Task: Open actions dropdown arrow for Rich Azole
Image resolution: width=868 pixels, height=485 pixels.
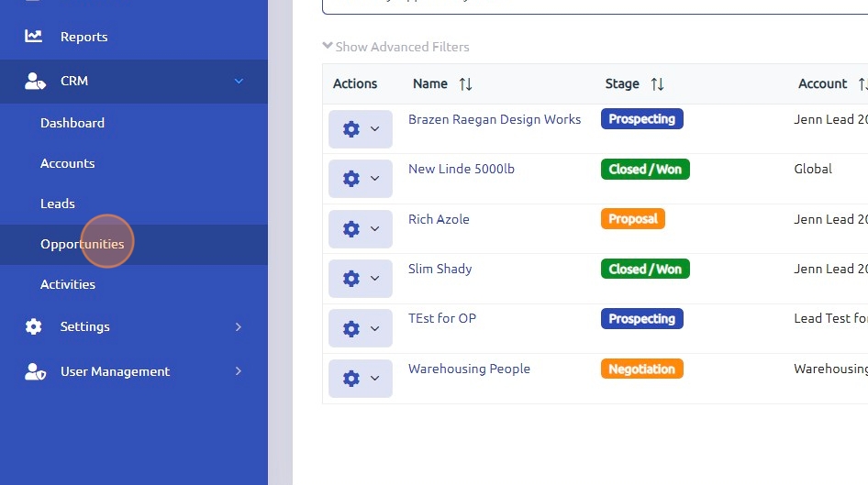Action: (x=374, y=228)
